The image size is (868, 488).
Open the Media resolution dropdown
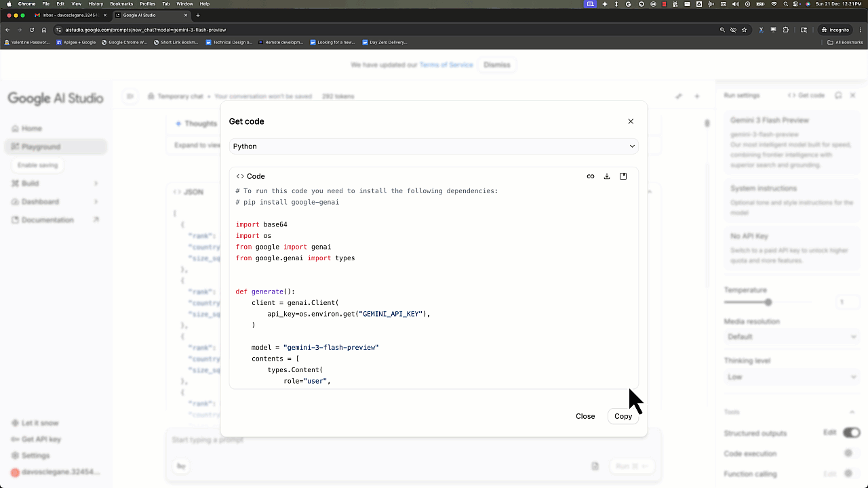point(792,337)
